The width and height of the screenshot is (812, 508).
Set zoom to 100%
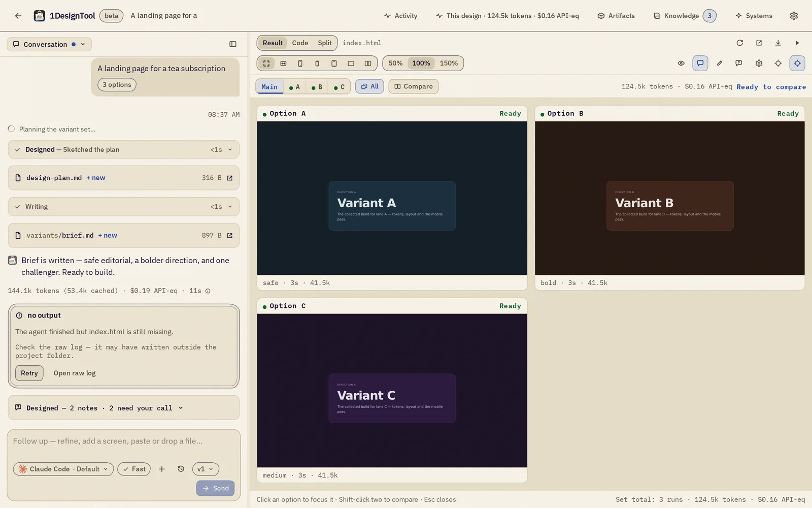tap(421, 63)
